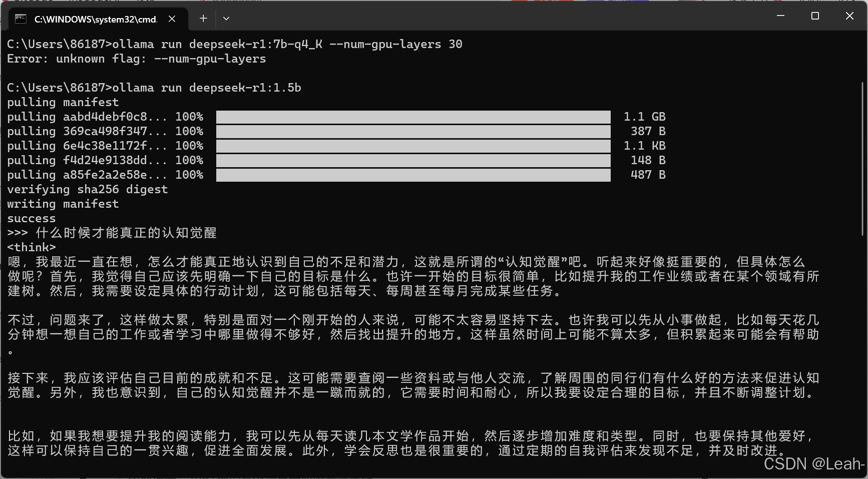This screenshot has height=479, width=868.
Task: Click the vertical scrollbar of the terminal
Action: point(863,158)
